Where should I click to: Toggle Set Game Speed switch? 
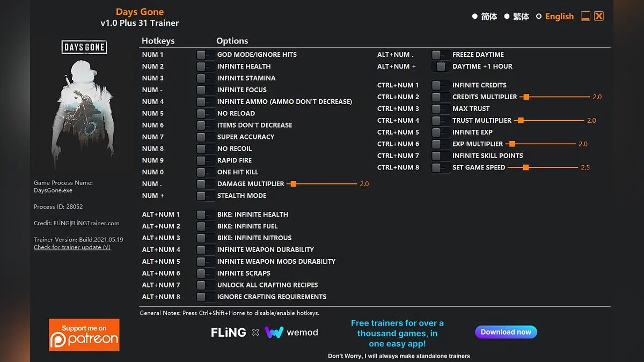click(441, 168)
